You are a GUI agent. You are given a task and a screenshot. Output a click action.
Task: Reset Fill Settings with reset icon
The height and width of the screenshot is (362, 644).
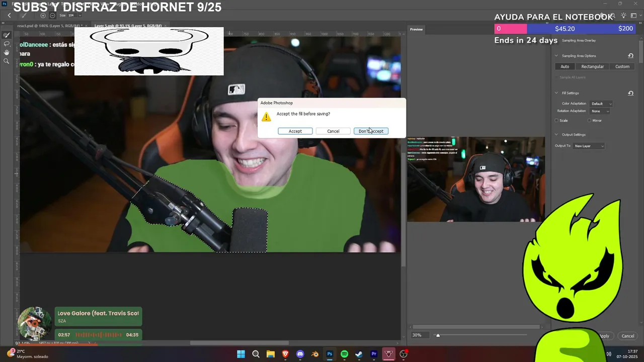[x=630, y=93]
